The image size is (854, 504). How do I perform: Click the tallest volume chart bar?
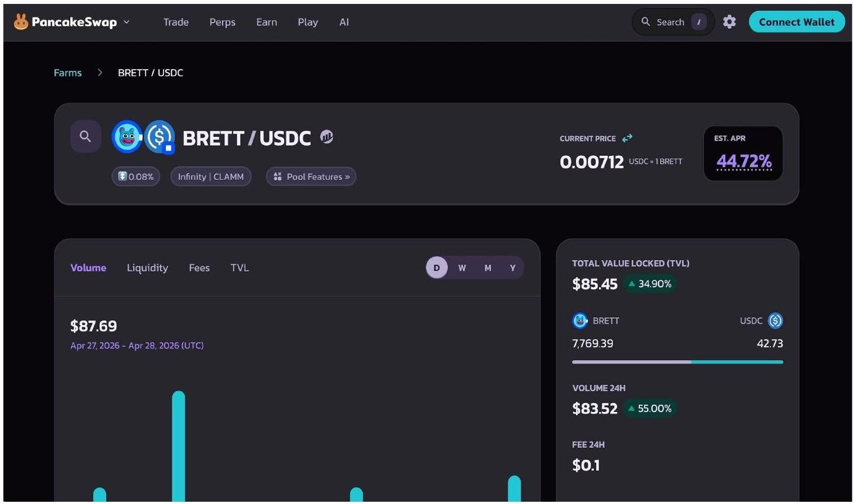pyautogui.click(x=179, y=446)
